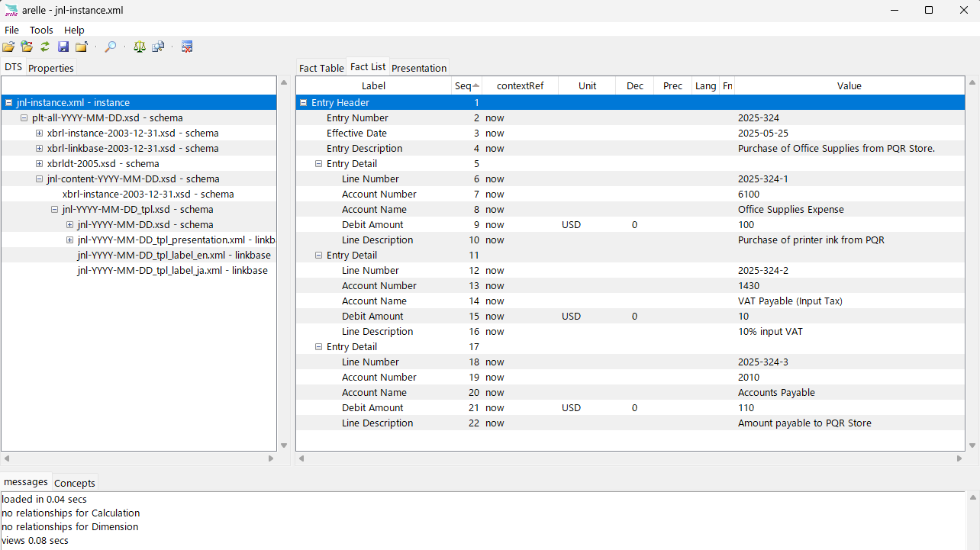Expand the xbrl-linkbase-2003-12-31.xsd node
Screen dimensions: 980x550
(39, 148)
